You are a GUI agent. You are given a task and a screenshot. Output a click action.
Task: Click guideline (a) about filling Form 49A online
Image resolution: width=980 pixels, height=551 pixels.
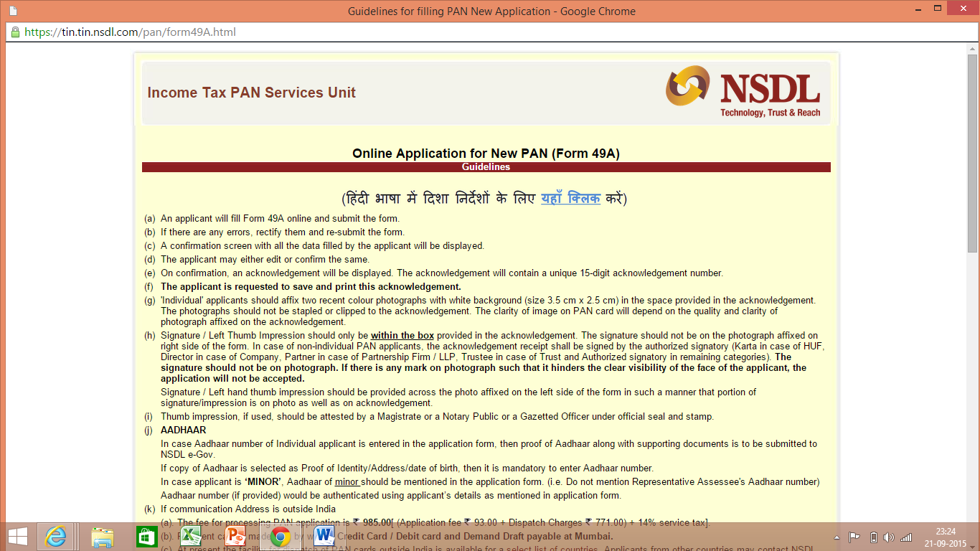click(x=280, y=219)
